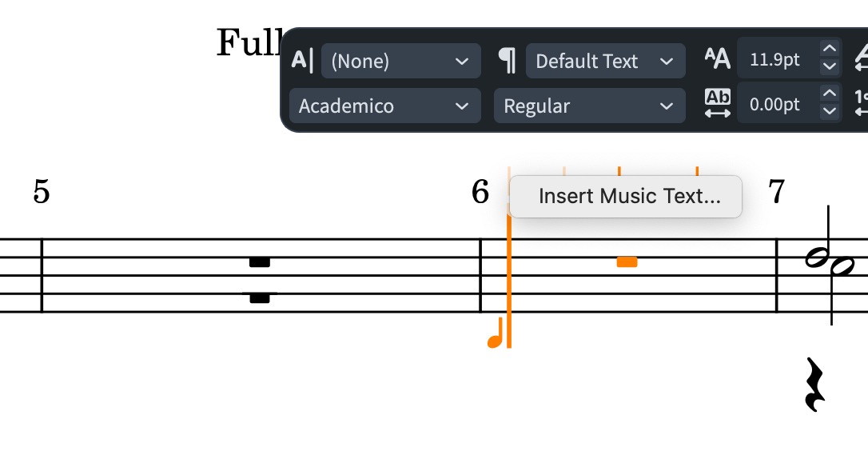The width and height of the screenshot is (868, 467).
Task: Decrease the 0.00pt letter spacing
Action: click(830, 111)
